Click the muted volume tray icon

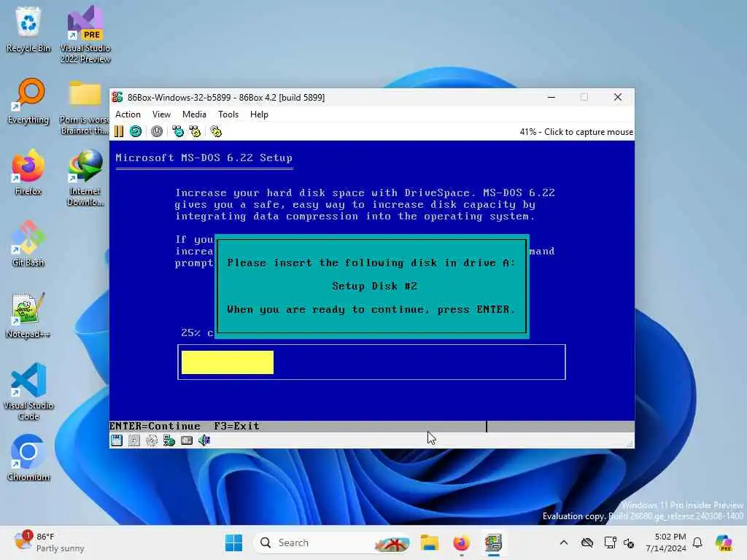[629, 542]
